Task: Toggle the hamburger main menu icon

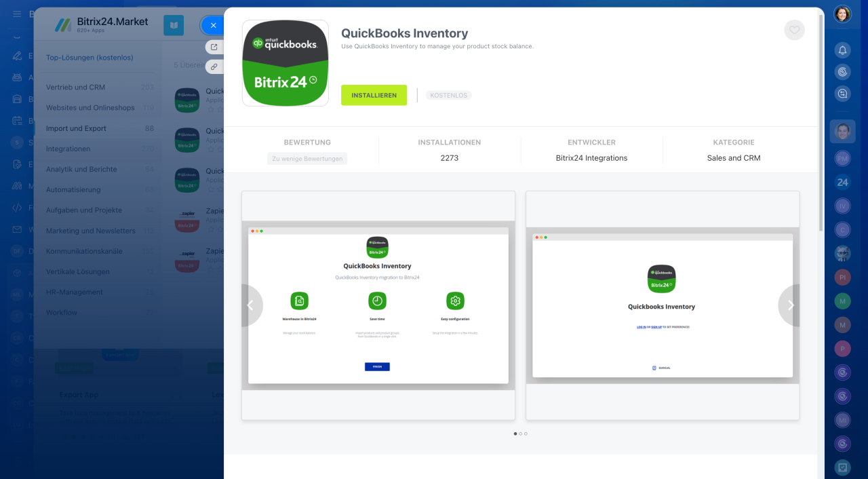Action: [17, 14]
